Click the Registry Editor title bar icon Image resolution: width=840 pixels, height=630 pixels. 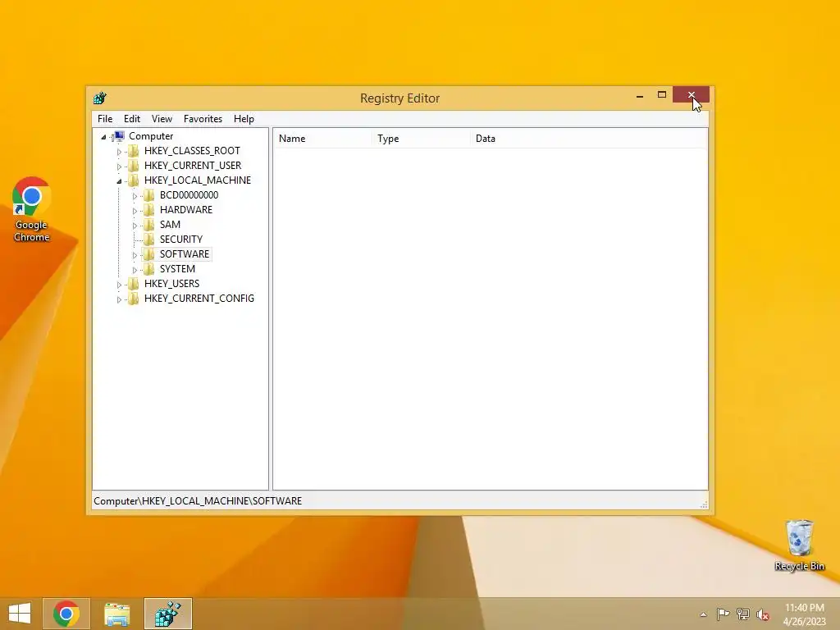[x=99, y=98]
